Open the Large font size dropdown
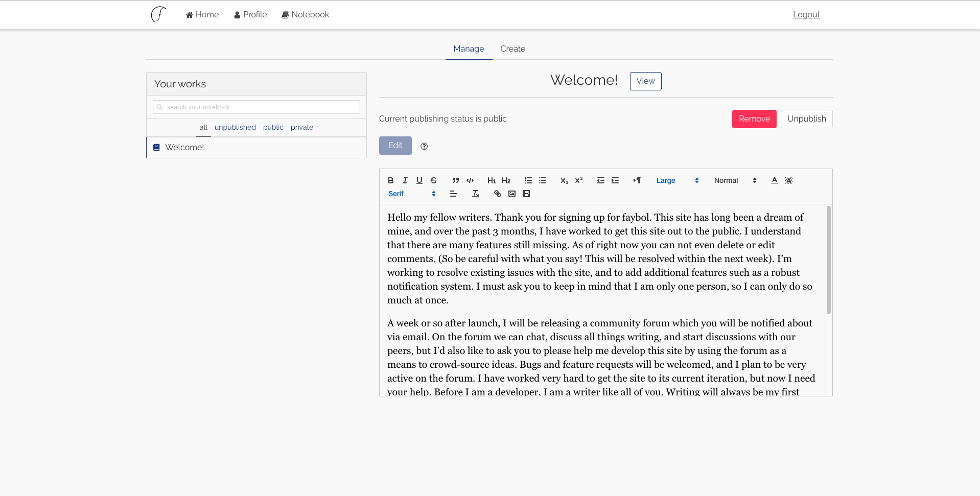Viewport: 980px width, 496px height. point(677,180)
